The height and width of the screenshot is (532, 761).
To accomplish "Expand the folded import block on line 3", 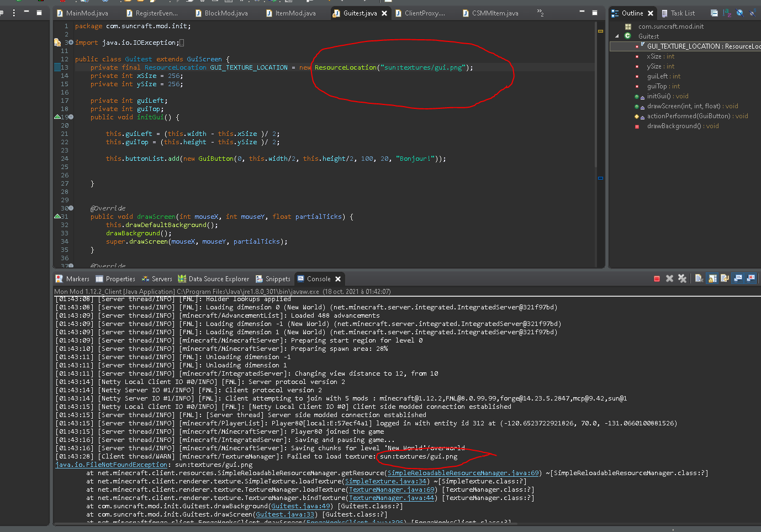I will (x=71, y=43).
